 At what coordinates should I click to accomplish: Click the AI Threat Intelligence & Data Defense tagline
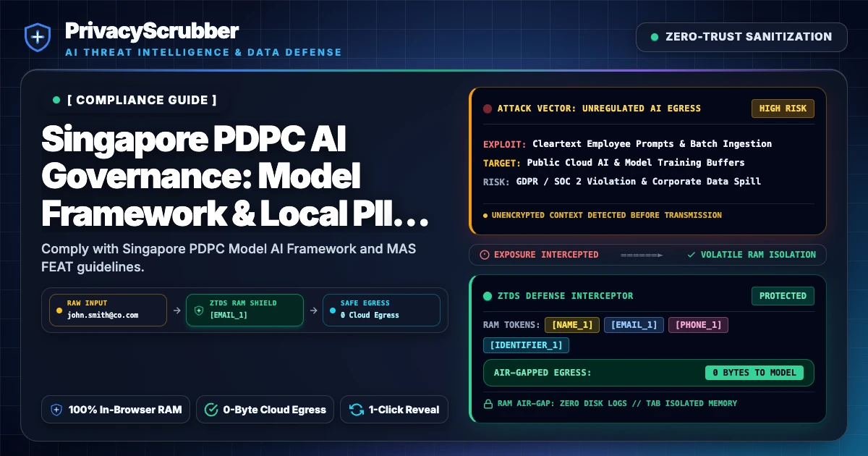pos(203,52)
